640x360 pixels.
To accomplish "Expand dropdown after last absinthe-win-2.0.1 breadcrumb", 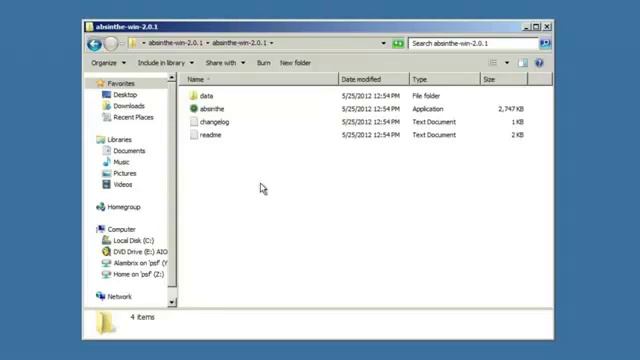I will click(x=271, y=43).
